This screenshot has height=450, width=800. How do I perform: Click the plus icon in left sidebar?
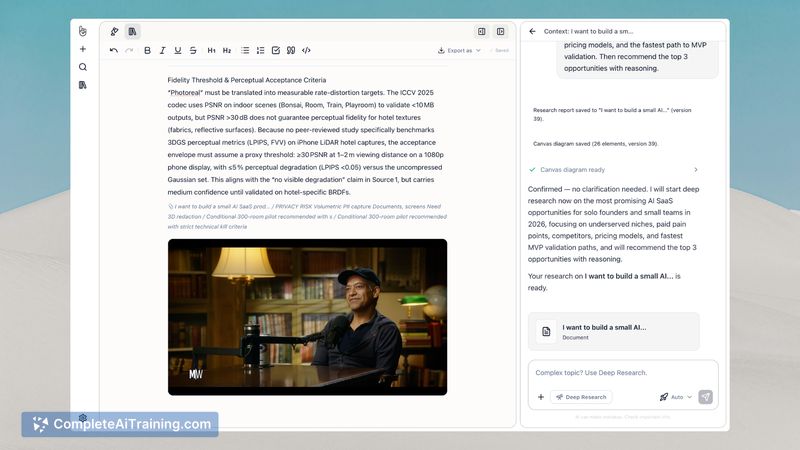tap(83, 49)
